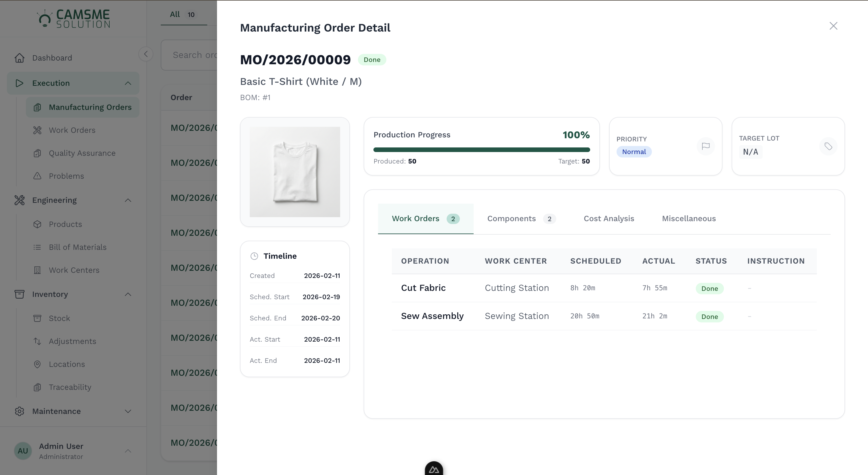This screenshot has height=475, width=868.
Task: Click the Done status badge on Cut Fabric
Action: point(710,289)
